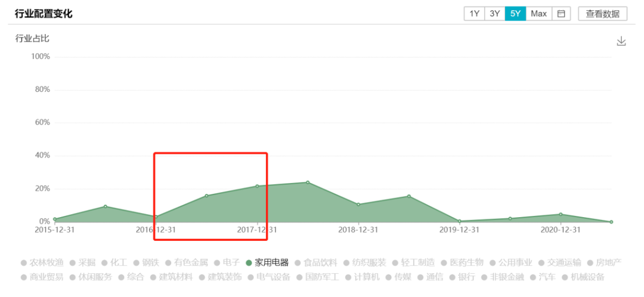644x297 pixels.
Task: Toggle 汽车 legend series
Action: [543, 277]
